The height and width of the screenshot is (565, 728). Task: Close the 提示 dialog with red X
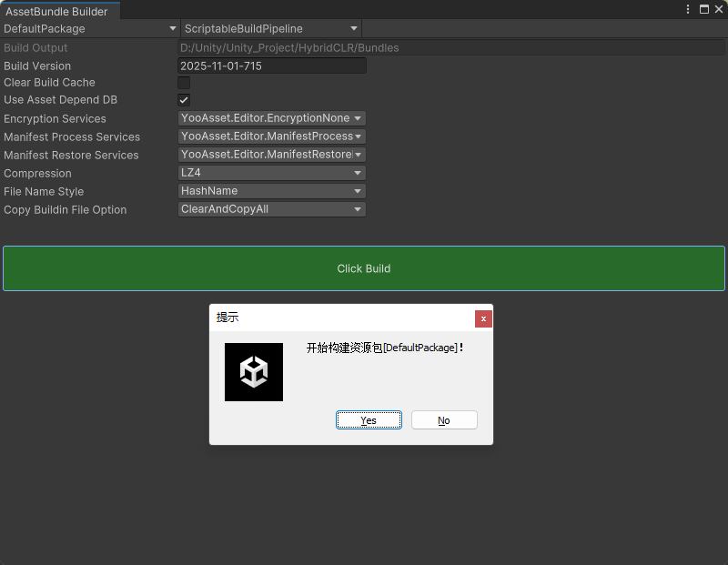pyautogui.click(x=483, y=318)
